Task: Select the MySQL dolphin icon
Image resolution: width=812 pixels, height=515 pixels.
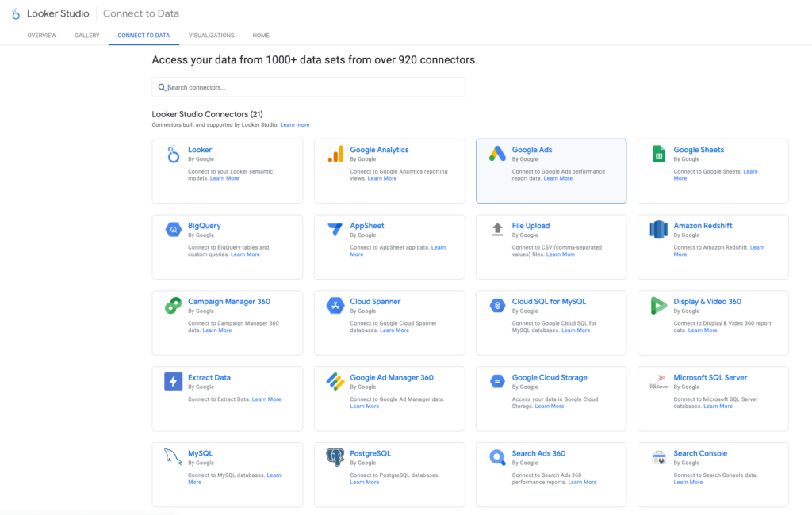Action: click(x=174, y=457)
